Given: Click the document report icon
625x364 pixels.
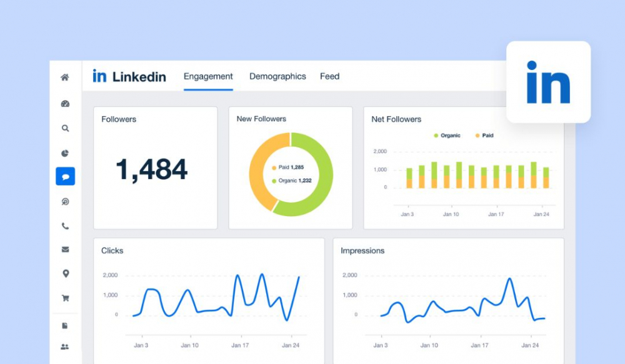Looking at the screenshot, I should coord(65,326).
